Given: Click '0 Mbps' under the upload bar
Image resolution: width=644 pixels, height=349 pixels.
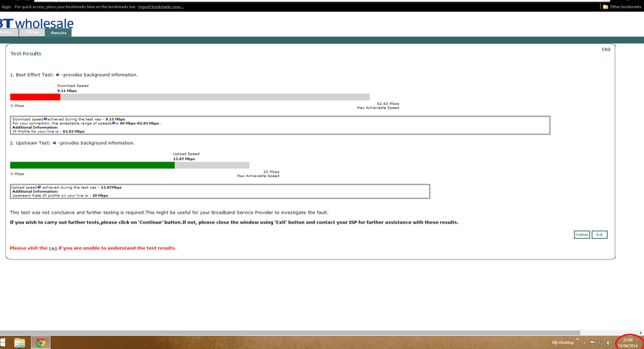Looking at the screenshot, I should click(x=17, y=173).
